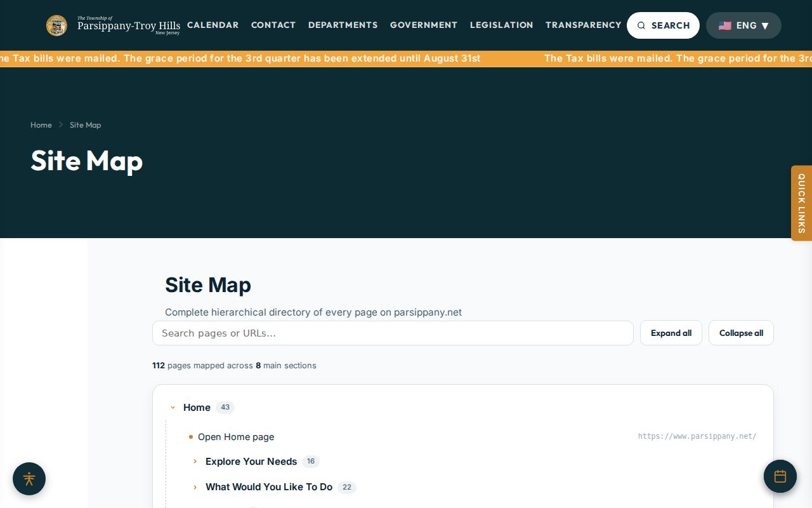The width and height of the screenshot is (812, 508).
Task: Click the Collapse all button
Action: point(741,333)
